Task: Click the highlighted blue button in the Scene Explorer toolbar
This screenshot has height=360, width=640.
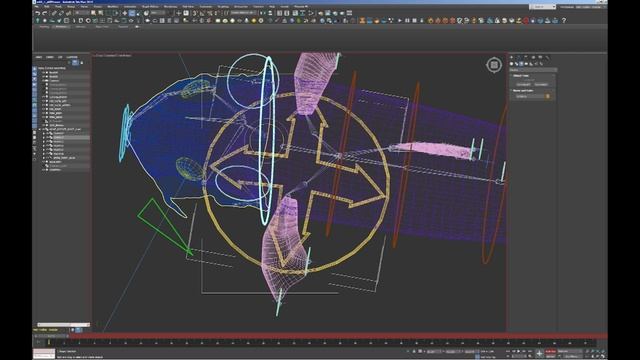Action: [x=75, y=62]
